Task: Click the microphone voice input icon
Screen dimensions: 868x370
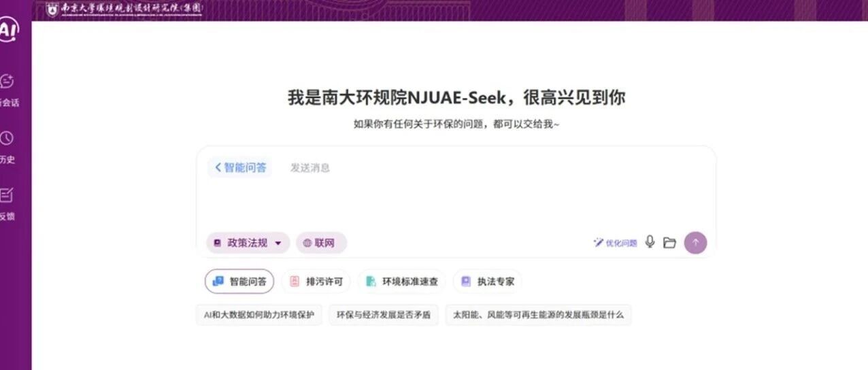Action: 650,242
